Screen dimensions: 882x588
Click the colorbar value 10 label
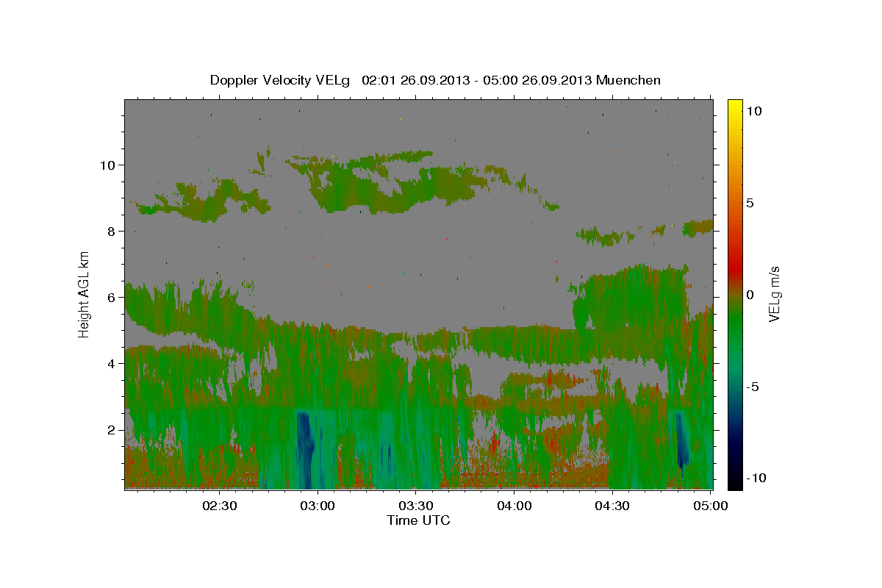(x=753, y=111)
